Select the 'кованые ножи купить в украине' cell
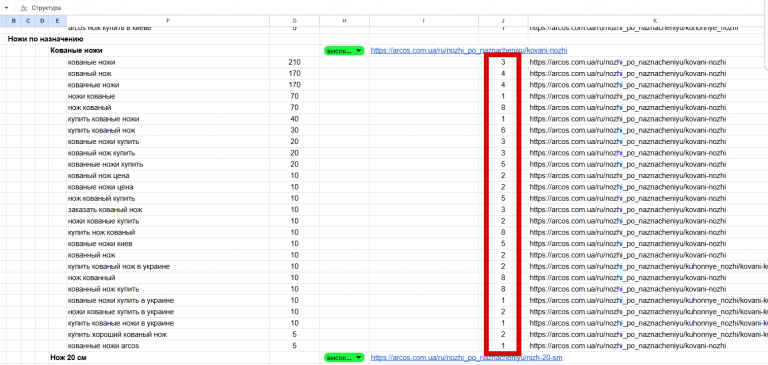The height and width of the screenshot is (365, 768). [x=168, y=300]
